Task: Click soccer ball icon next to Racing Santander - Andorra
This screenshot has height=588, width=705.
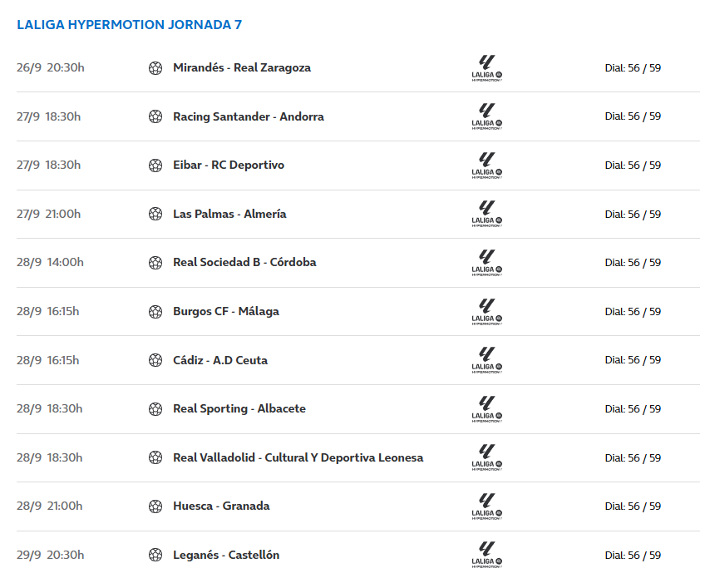Action: [x=155, y=116]
